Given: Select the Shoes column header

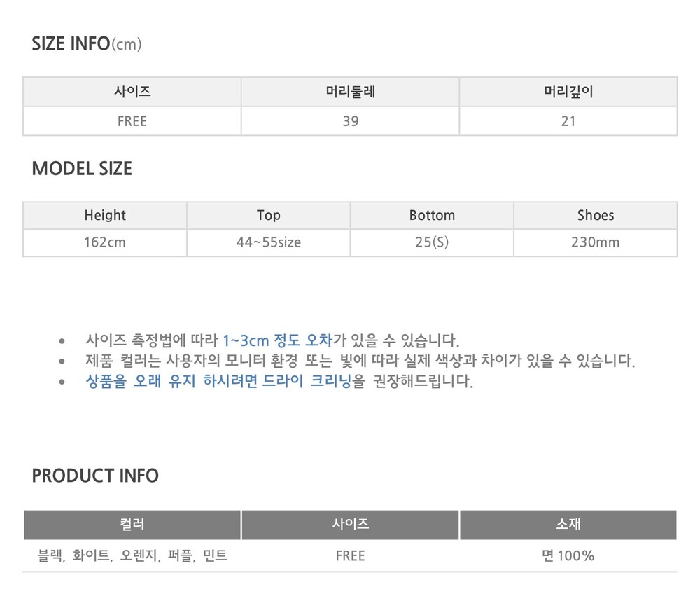Looking at the screenshot, I should (596, 215).
